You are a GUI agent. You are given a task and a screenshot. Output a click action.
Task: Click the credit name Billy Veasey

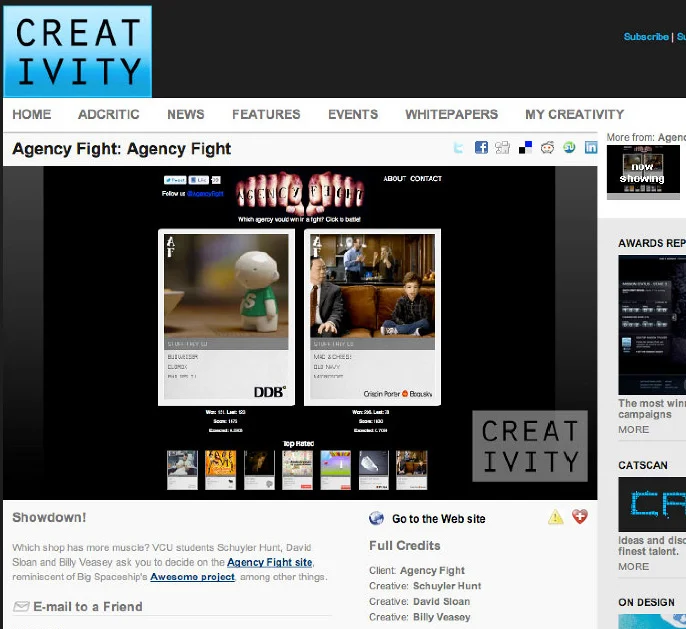pyautogui.click(x=442, y=617)
